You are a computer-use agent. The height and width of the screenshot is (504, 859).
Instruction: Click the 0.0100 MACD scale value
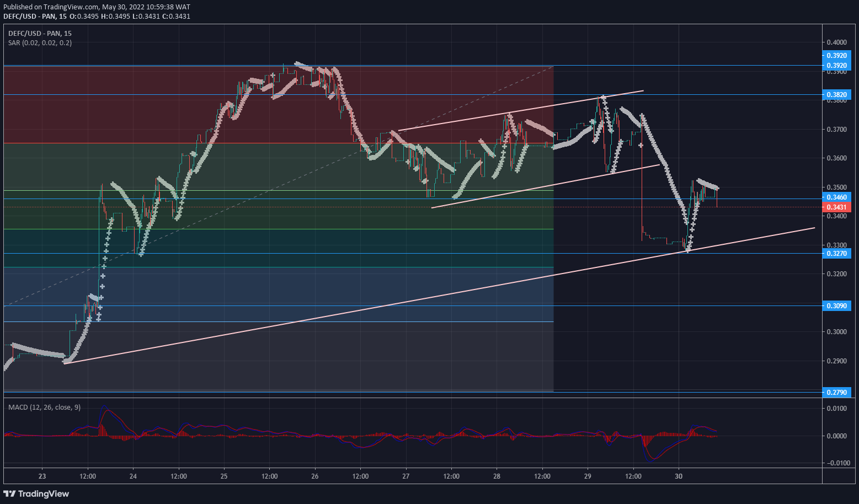[x=836, y=409]
